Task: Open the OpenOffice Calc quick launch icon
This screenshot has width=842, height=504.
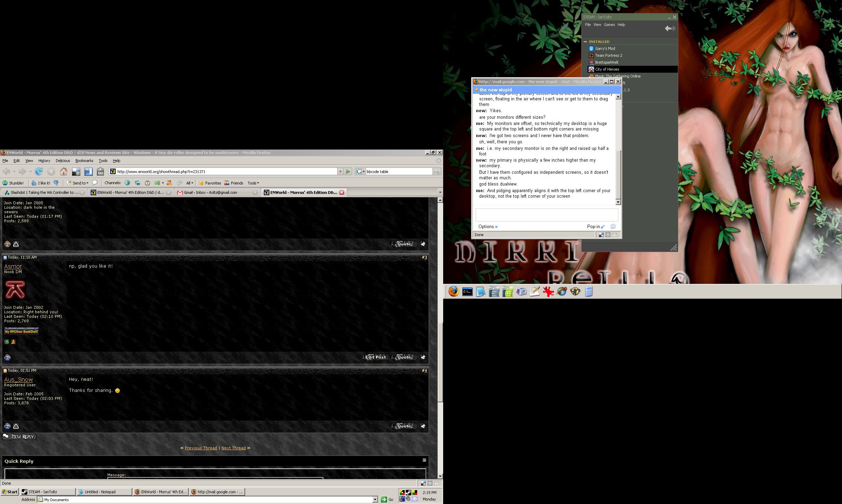Action: coord(508,292)
